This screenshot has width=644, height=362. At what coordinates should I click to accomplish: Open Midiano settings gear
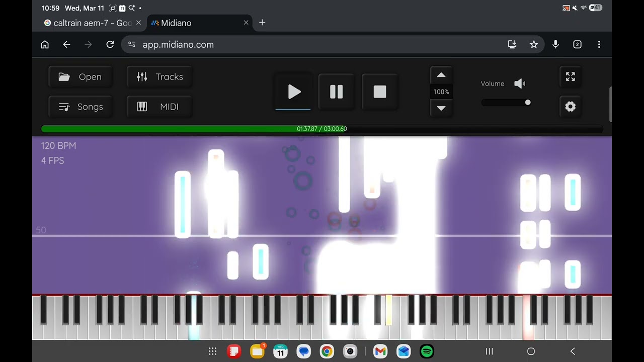pos(570,107)
